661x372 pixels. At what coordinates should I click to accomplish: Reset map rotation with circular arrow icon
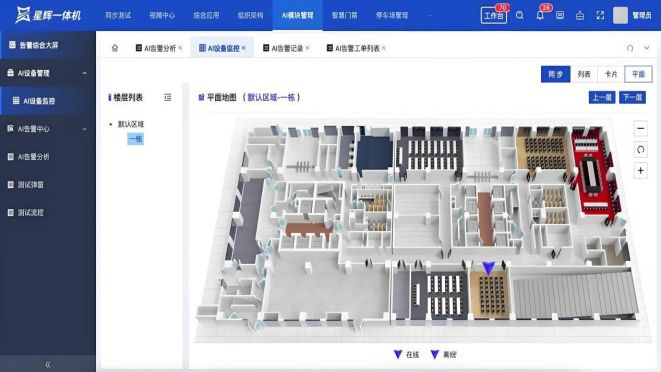pyautogui.click(x=640, y=149)
